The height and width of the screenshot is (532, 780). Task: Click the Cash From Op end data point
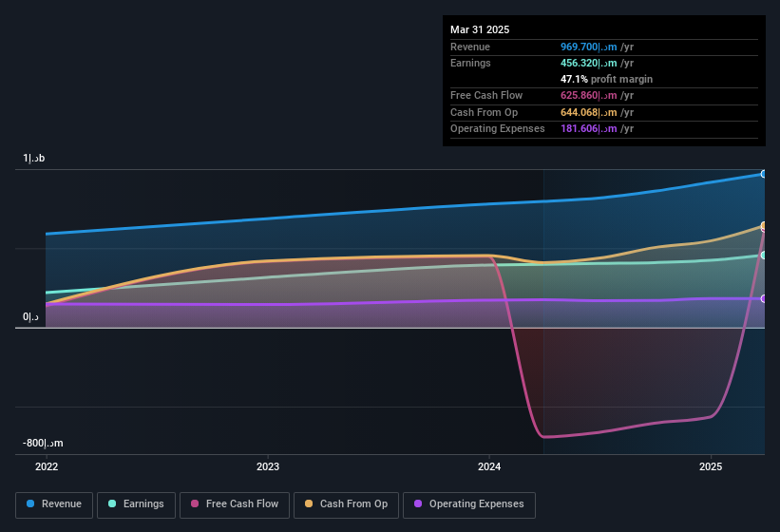(x=764, y=226)
